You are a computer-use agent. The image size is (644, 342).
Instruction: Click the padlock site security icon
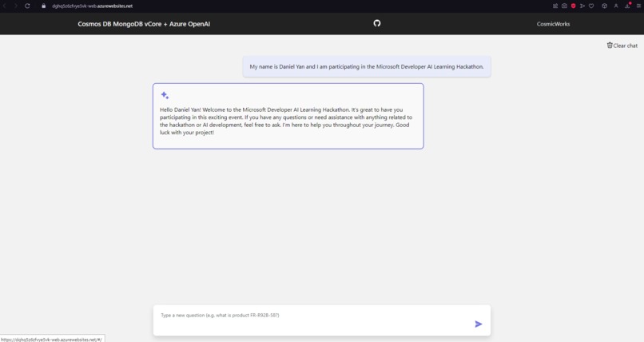(x=43, y=6)
